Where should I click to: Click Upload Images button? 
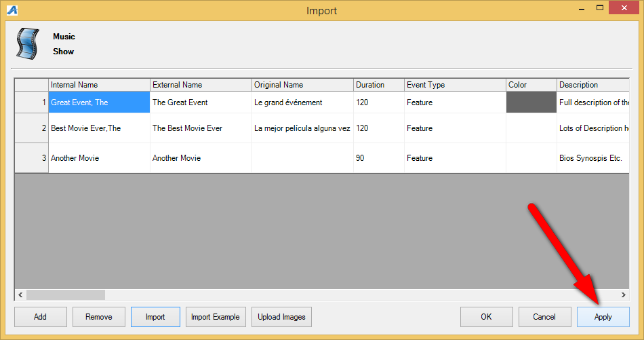point(281,317)
